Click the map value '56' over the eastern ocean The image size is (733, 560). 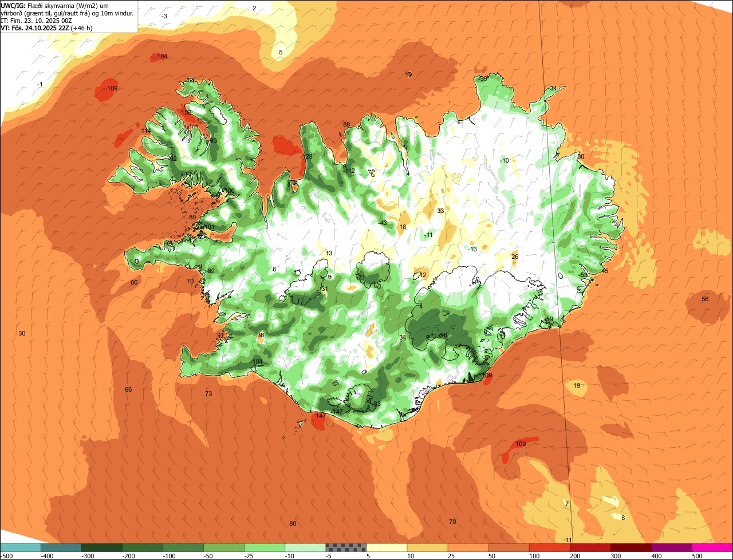(705, 299)
